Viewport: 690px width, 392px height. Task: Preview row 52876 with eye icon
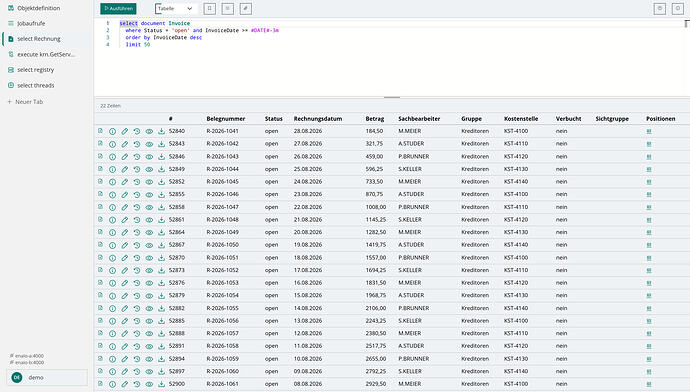coord(149,283)
